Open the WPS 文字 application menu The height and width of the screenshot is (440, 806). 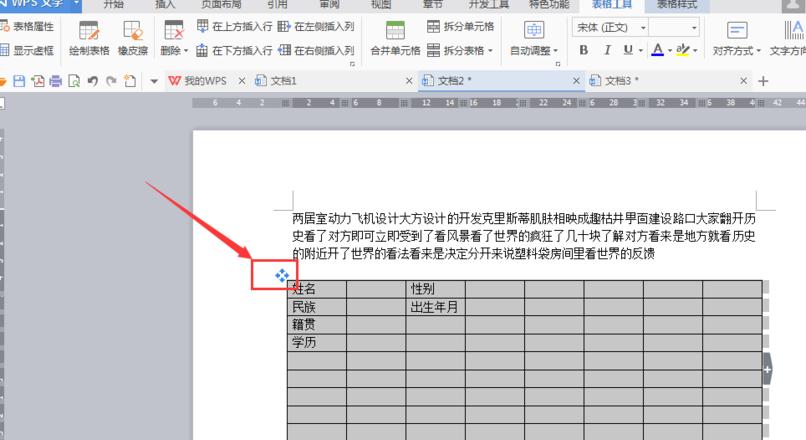click(40, 5)
